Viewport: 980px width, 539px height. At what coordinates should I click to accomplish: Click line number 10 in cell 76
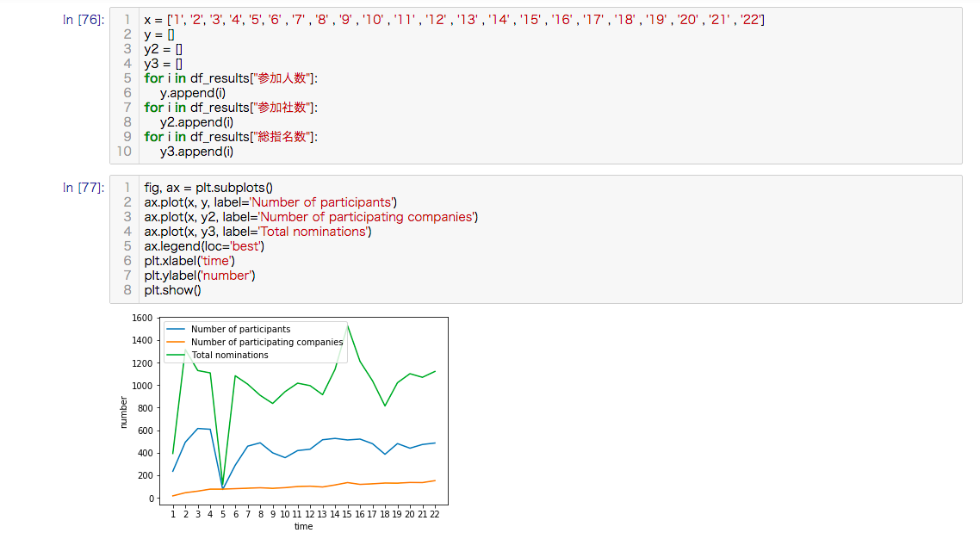[x=124, y=152]
